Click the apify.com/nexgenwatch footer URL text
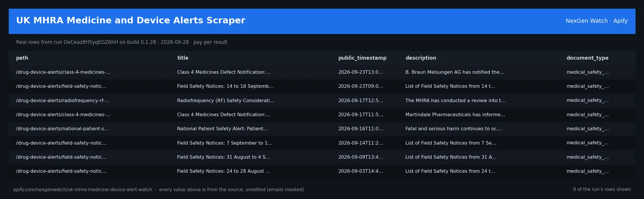644x199 pixels. tap(83, 190)
